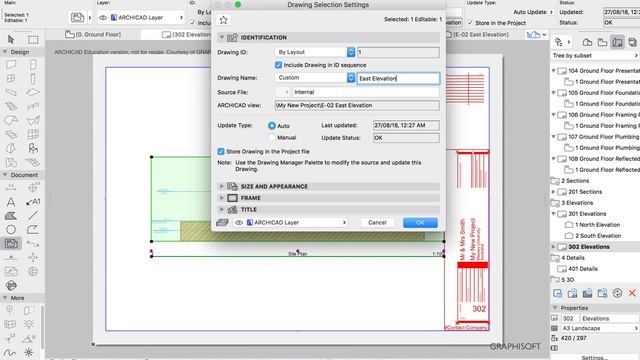Expand the FRAME panel

[221, 198]
